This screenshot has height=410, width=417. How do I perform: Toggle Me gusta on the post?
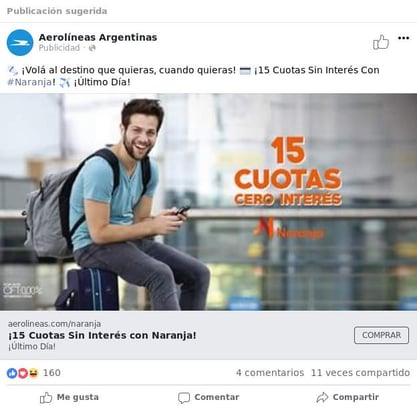point(69,397)
